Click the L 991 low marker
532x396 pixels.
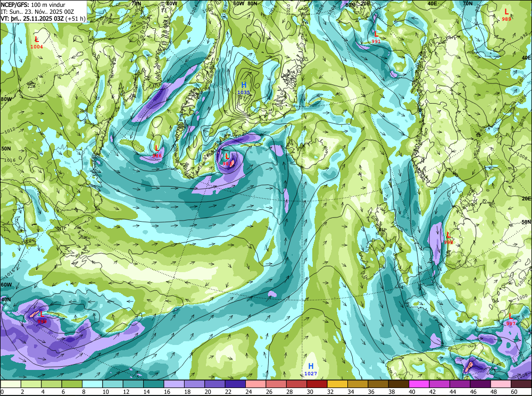click(x=376, y=37)
